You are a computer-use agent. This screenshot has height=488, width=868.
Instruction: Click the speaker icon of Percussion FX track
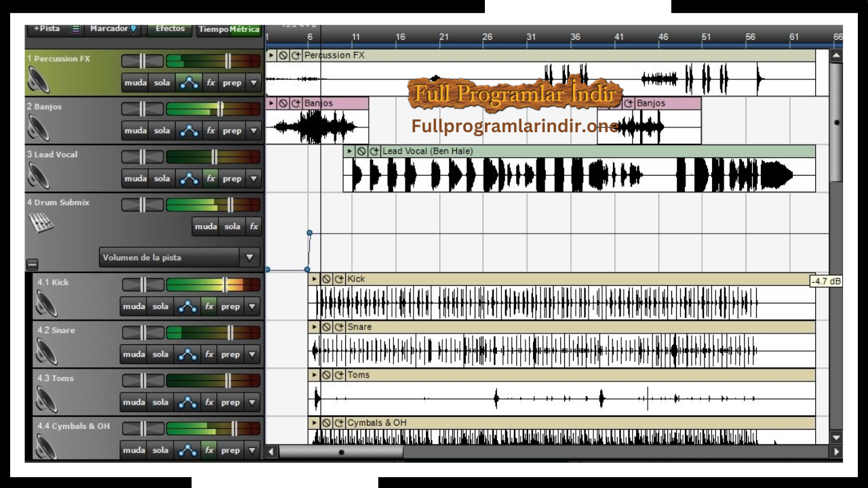tap(39, 81)
